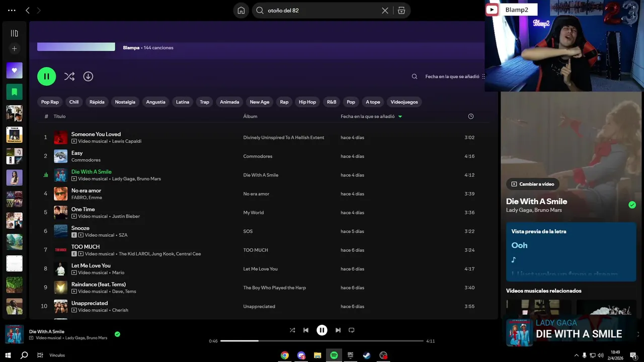
Task: Select TOO MUCH track title
Action: (x=86, y=247)
